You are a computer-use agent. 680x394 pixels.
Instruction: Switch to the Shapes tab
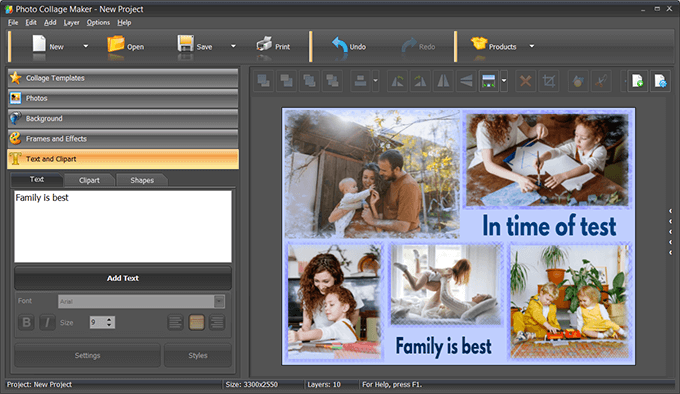pyautogui.click(x=142, y=180)
